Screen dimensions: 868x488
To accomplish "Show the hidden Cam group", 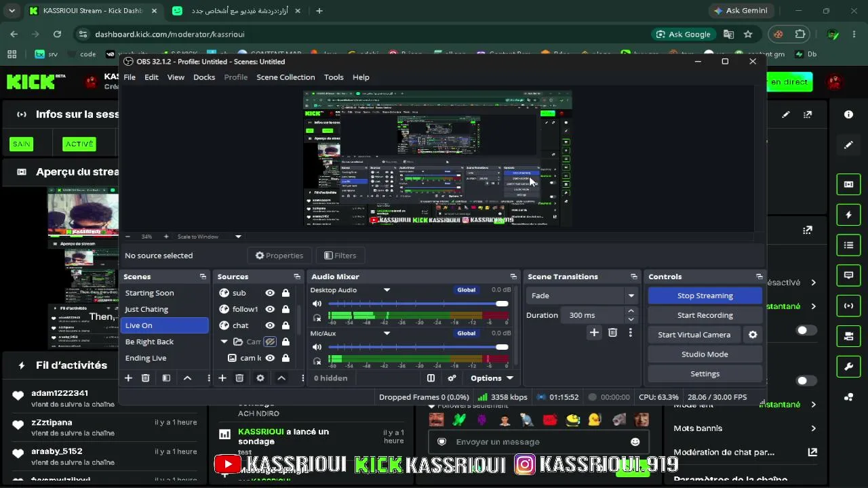I will pyautogui.click(x=270, y=342).
